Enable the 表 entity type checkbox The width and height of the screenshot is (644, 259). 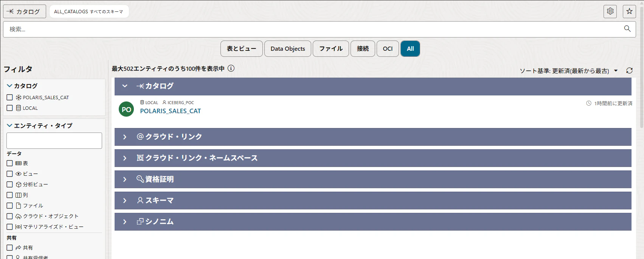[10, 163]
